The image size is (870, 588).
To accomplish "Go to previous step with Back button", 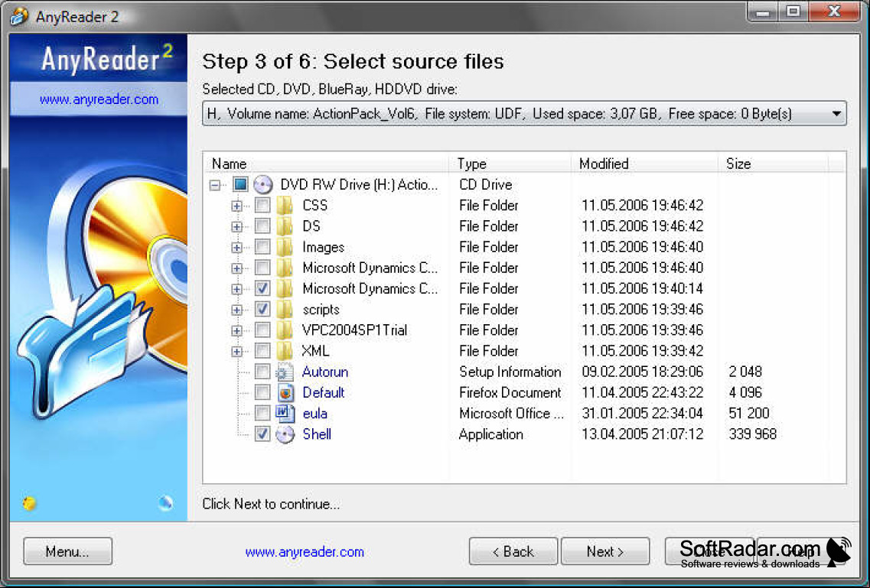I will (x=513, y=551).
